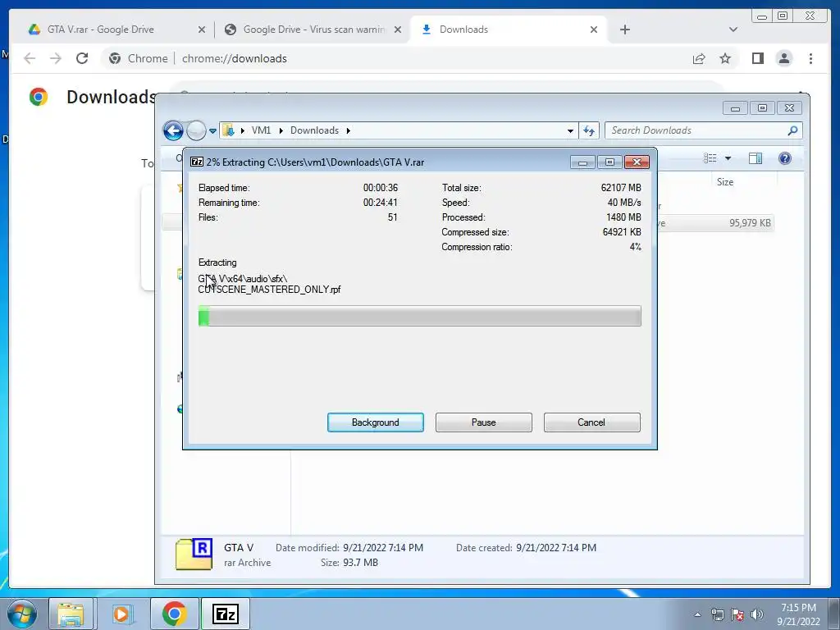Screen dimensions: 840x630
Task: Click the VM1 breadcrumb in address bar
Action: (261, 130)
